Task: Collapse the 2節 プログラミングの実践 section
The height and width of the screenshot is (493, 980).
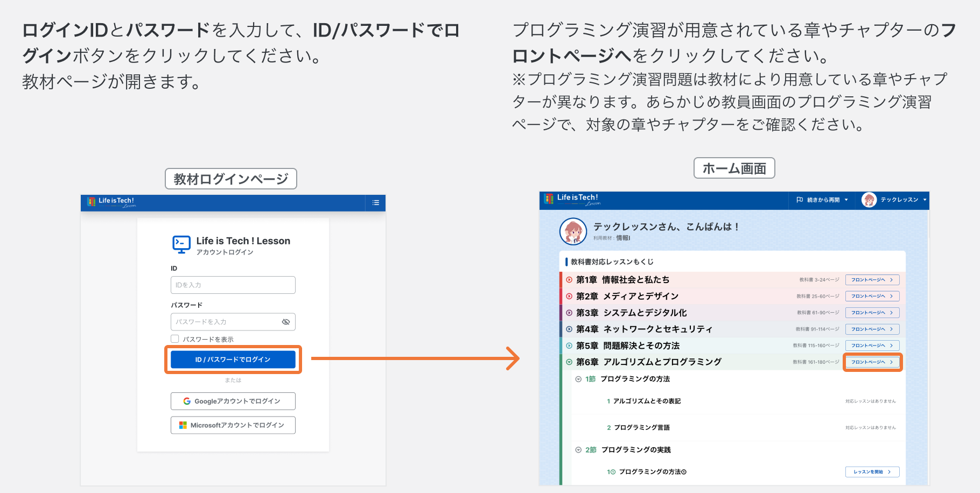Action: click(578, 450)
